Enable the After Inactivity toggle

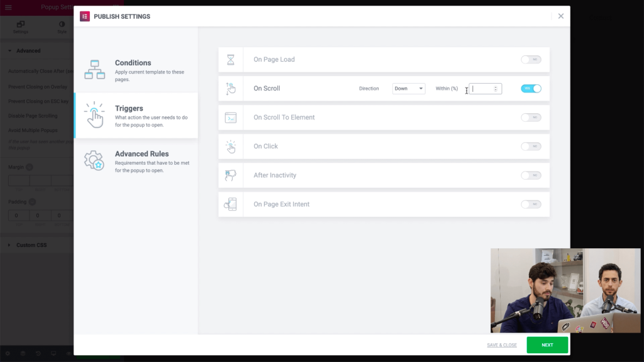coord(531,175)
